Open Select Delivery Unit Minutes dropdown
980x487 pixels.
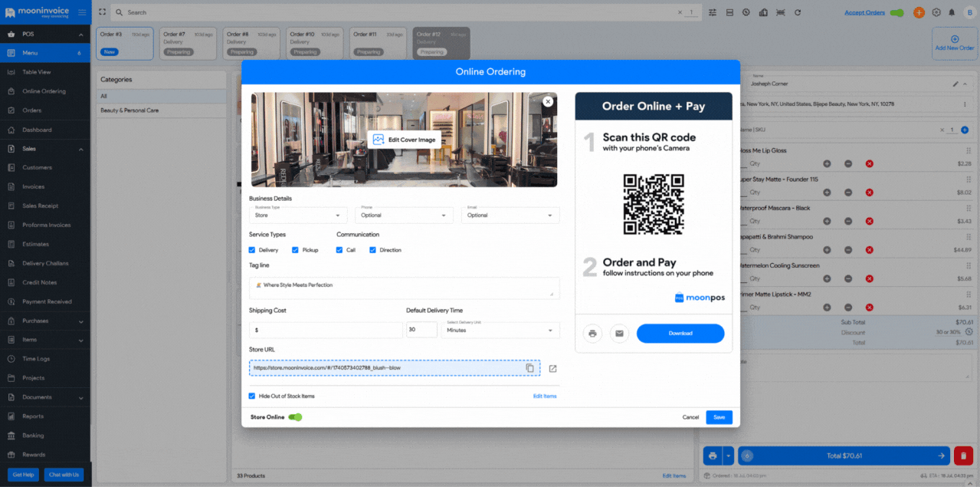point(500,330)
